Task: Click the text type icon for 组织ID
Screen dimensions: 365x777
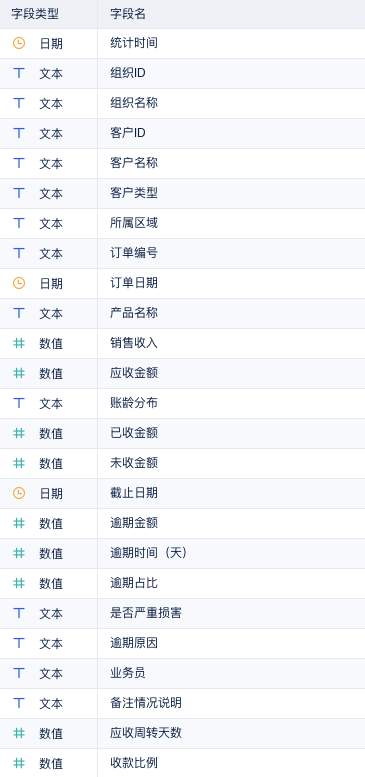Action: [x=19, y=73]
